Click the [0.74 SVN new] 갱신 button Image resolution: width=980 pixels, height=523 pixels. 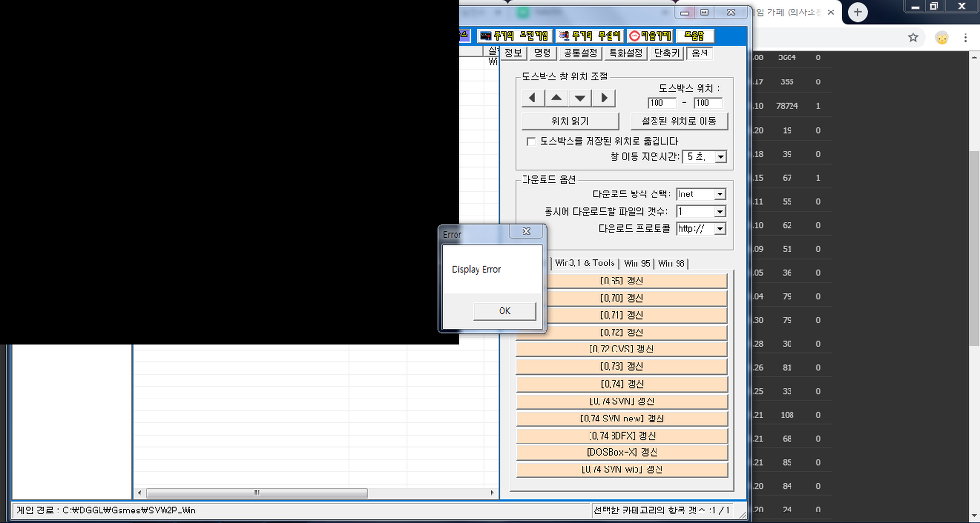click(622, 419)
